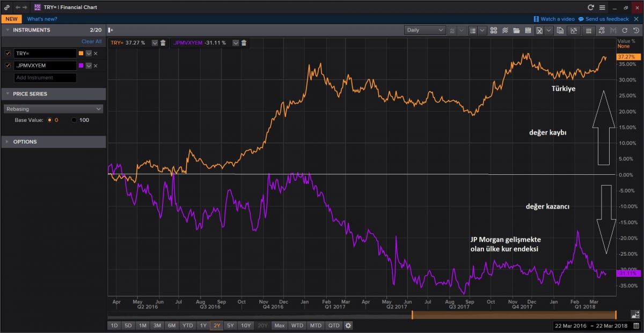
Task: Click the history reset toolbar icon
Action: pos(636,30)
